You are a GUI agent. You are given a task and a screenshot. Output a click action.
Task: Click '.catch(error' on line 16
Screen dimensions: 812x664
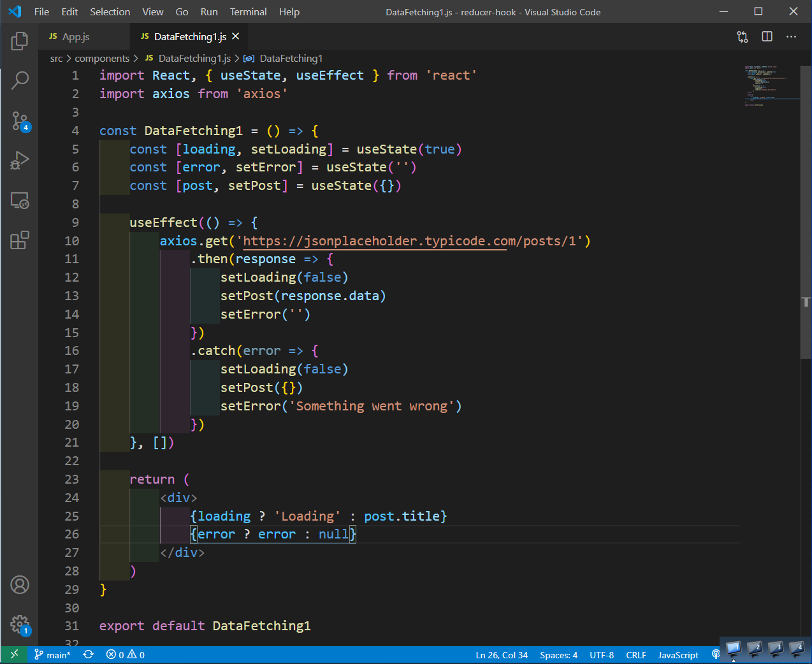[235, 350]
